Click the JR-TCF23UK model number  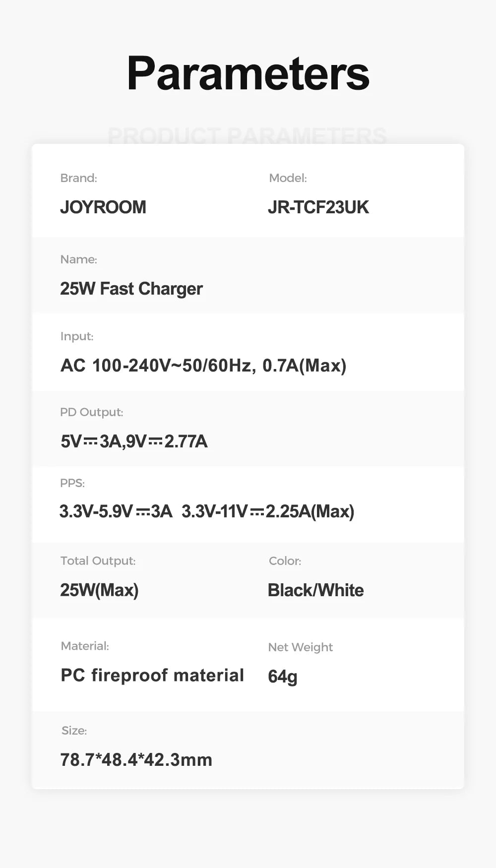(318, 207)
